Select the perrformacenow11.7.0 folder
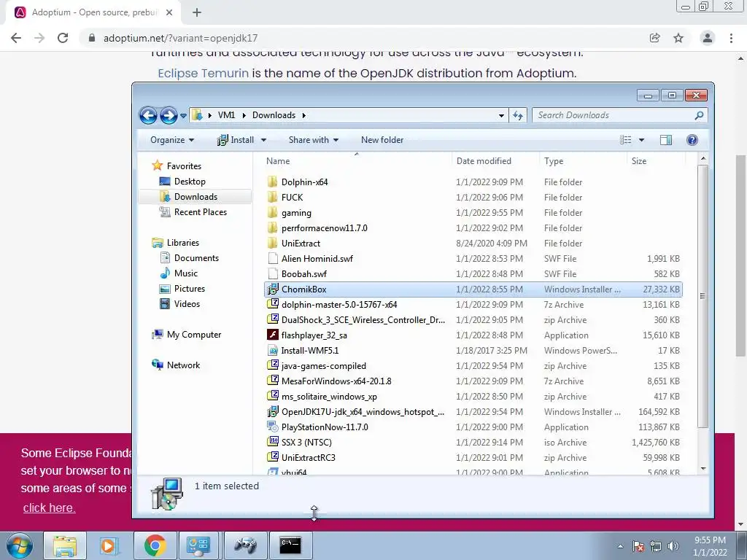Viewport: 747px width, 560px height. (324, 228)
